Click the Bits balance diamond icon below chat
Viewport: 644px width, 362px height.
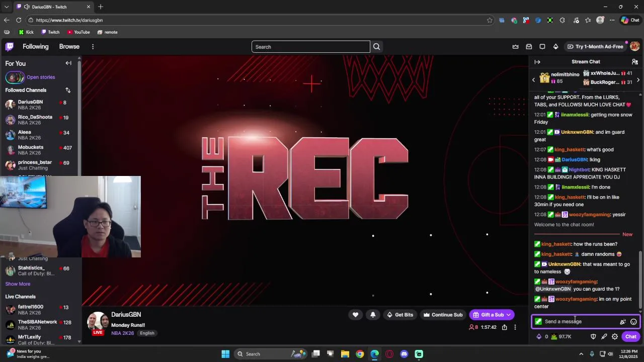pyautogui.click(x=539, y=337)
